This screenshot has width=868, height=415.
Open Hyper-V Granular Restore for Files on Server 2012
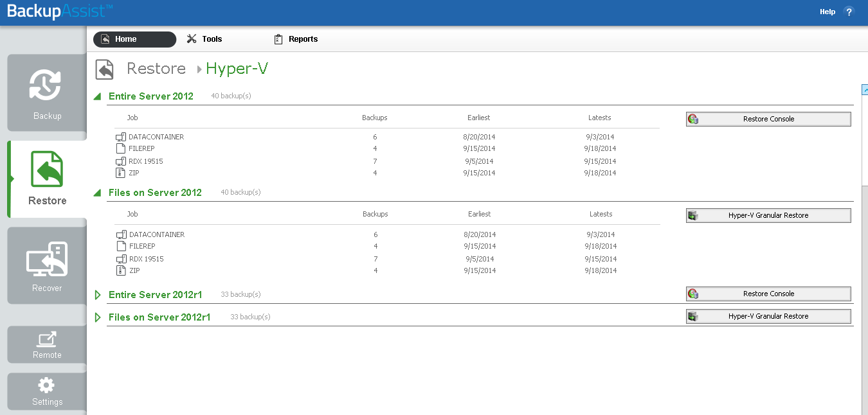[768, 215]
